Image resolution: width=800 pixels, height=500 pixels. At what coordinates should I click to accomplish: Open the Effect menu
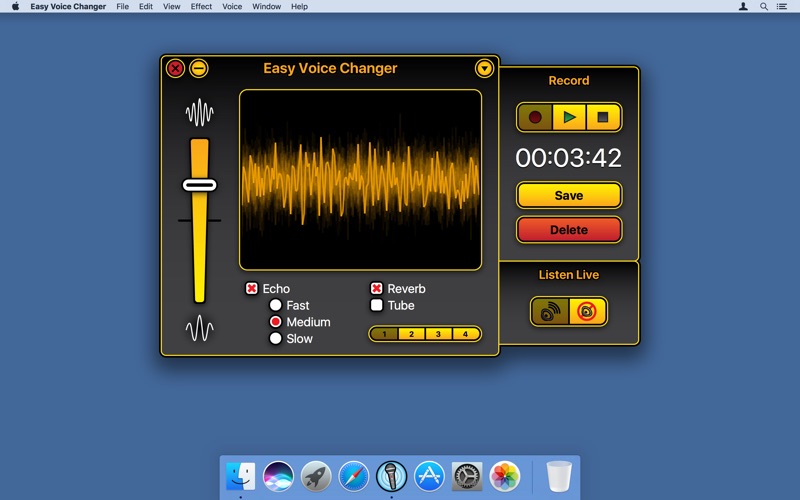tap(201, 6)
